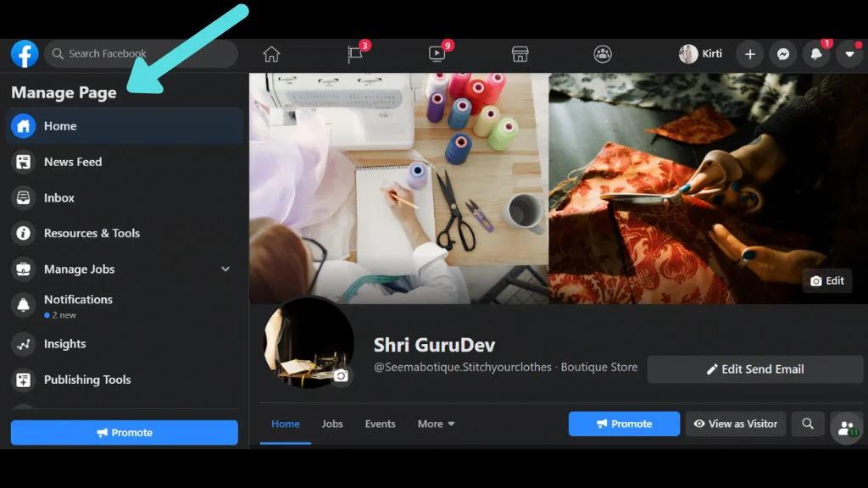Open Kirti's profile from top bar
Screen dimensions: 868x488
[x=701, y=53]
